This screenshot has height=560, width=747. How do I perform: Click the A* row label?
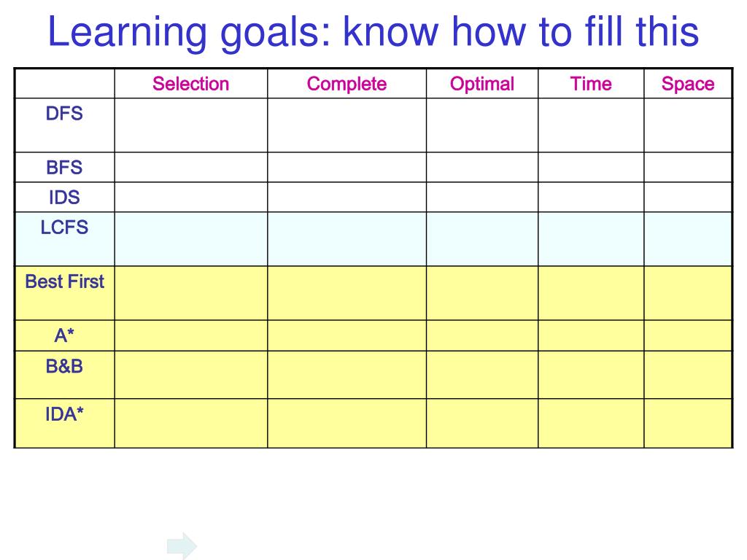[64, 335]
